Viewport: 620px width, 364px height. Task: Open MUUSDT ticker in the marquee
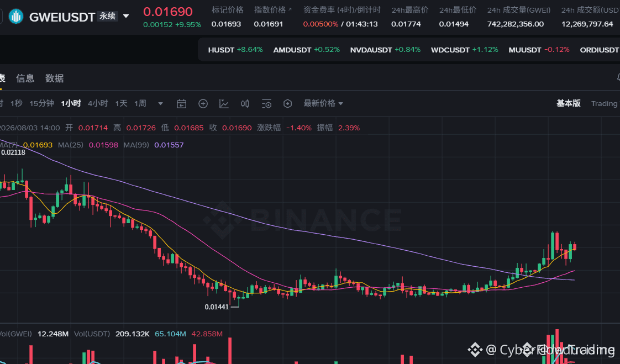click(x=539, y=50)
